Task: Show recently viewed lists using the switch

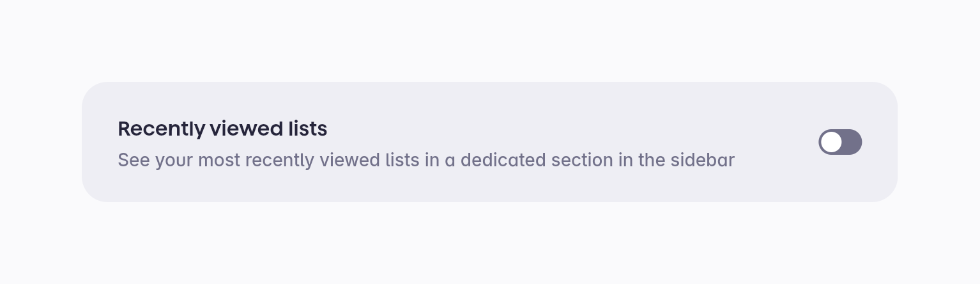Action: coord(840,142)
